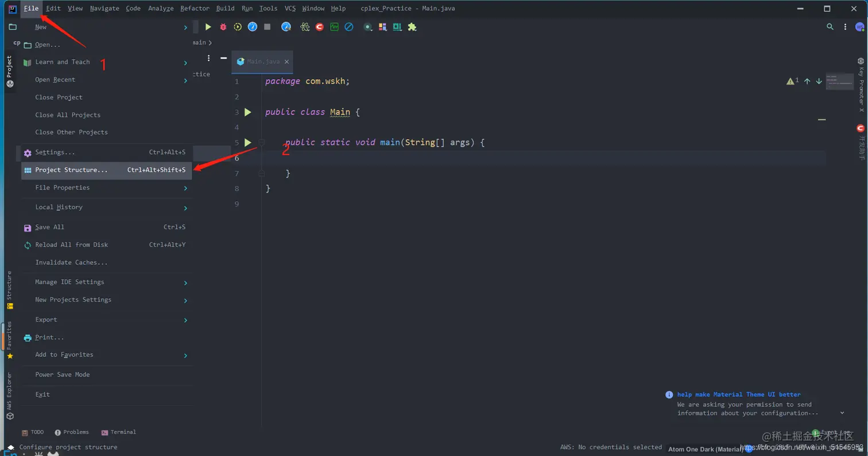Click the 'main' breadcrumb in navigation bar
868x456 pixels.
199,42
